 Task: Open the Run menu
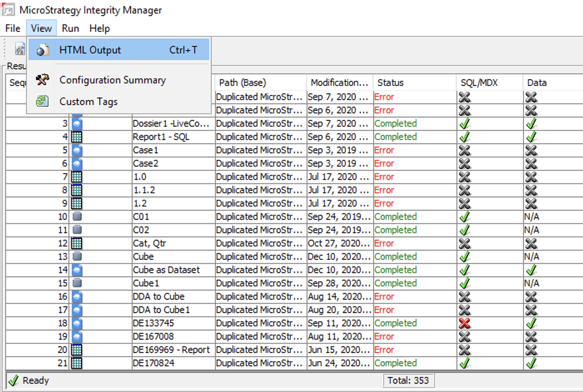70,28
